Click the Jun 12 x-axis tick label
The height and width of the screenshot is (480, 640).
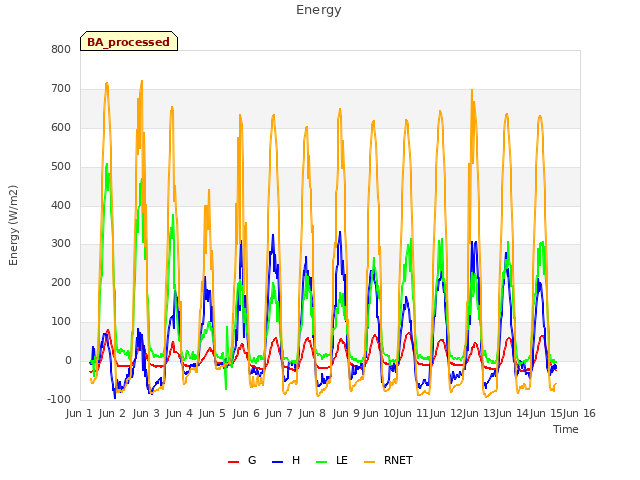(446, 413)
